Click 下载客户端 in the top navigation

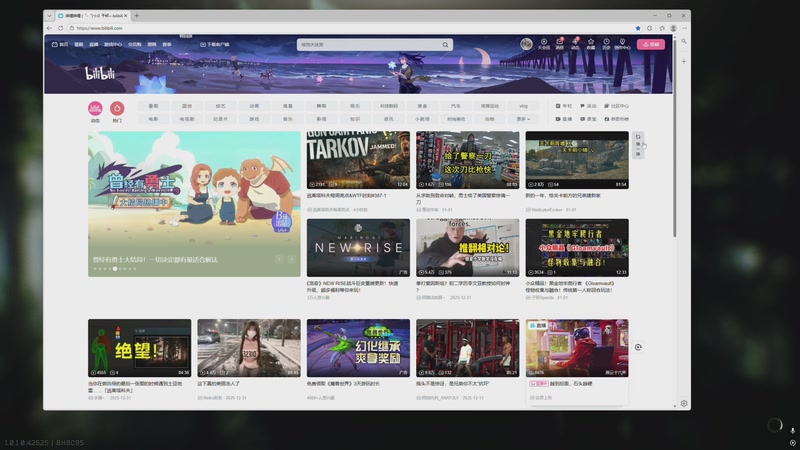[x=215, y=44]
